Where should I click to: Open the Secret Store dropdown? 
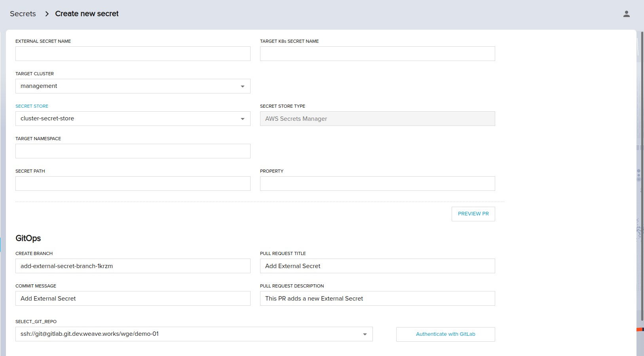133,119
